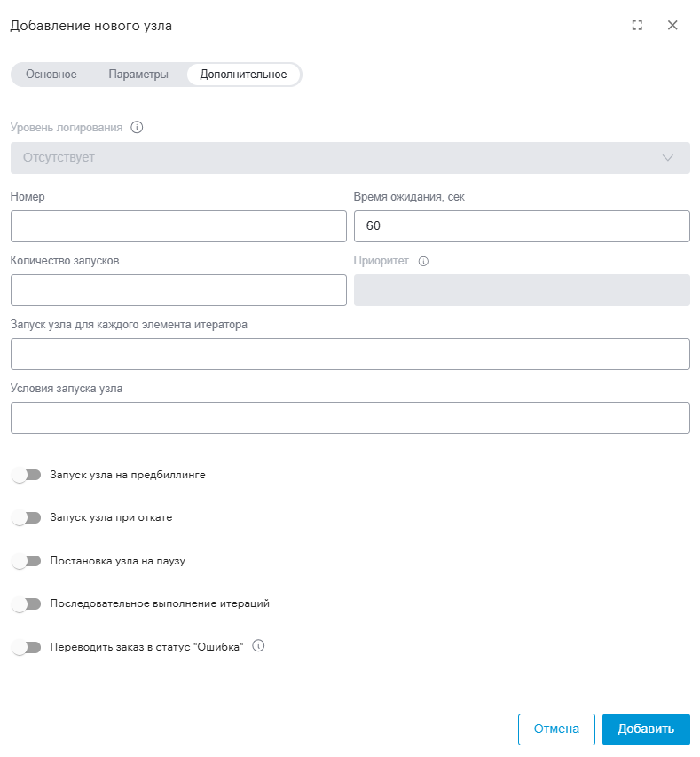Click the disabled Приоритет field
The image size is (700, 757).
pyautogui.click(x=522, y=290)
